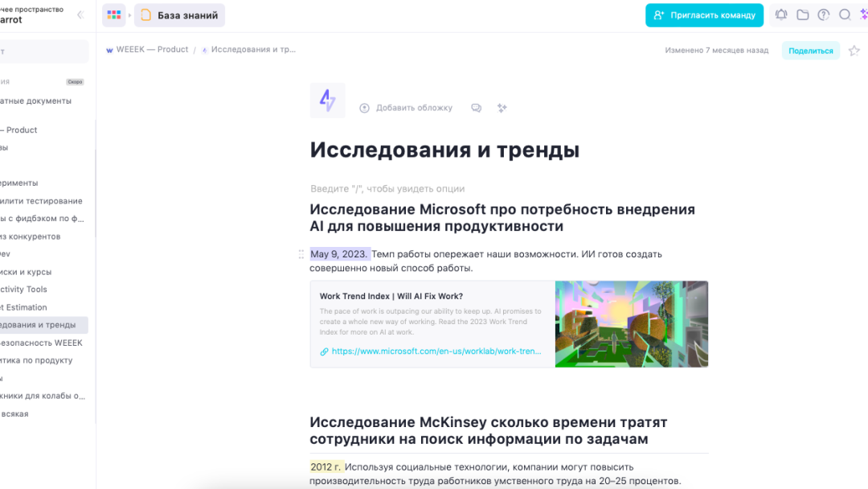The width and height of the screenshot is (868, 489).
Task: Open the База знаний section tab
Action: point(179,14)
